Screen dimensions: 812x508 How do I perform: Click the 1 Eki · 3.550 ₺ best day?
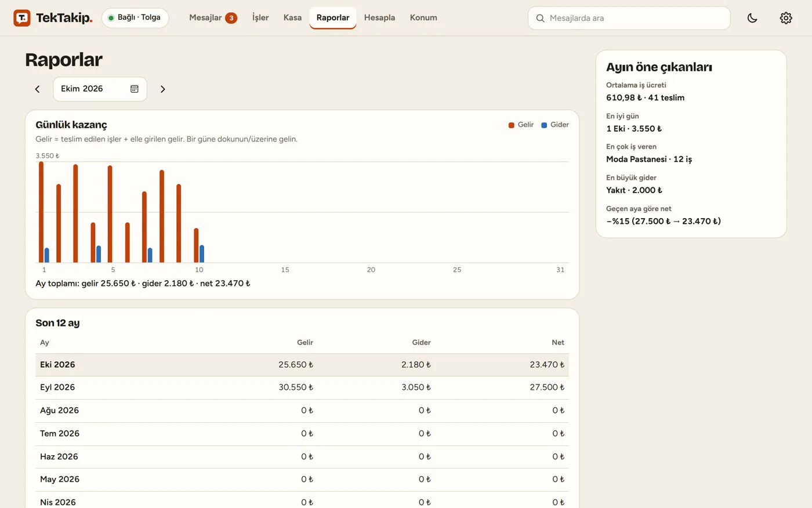[634, 129]
